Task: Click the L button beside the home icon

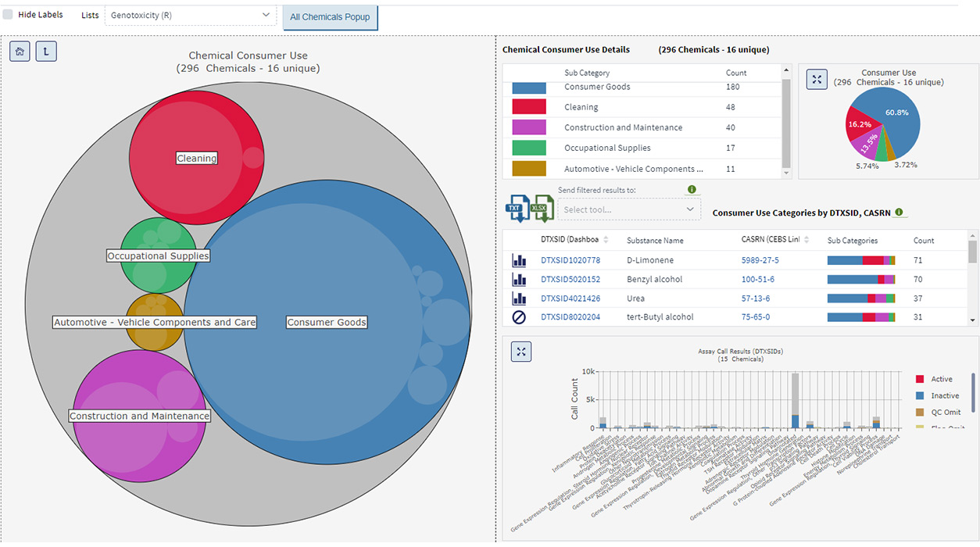Action: tap(46, 52)
